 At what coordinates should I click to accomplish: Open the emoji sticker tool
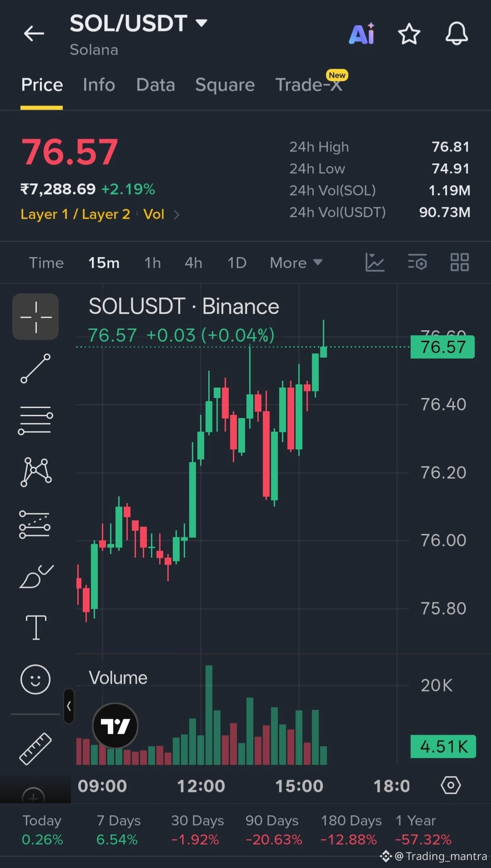tap(35, 679)
